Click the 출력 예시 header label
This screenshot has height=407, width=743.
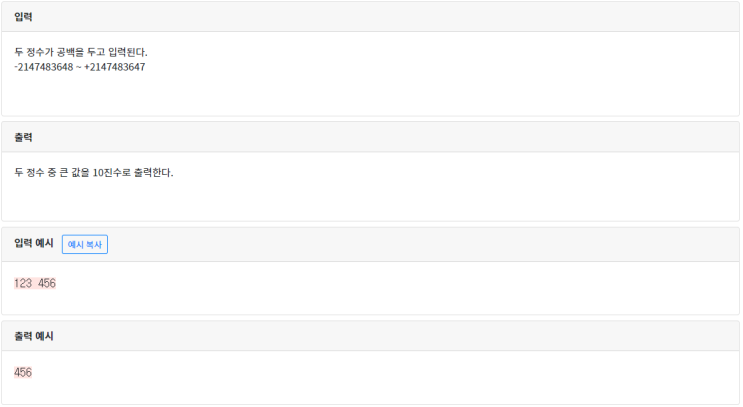coord(34,336)
